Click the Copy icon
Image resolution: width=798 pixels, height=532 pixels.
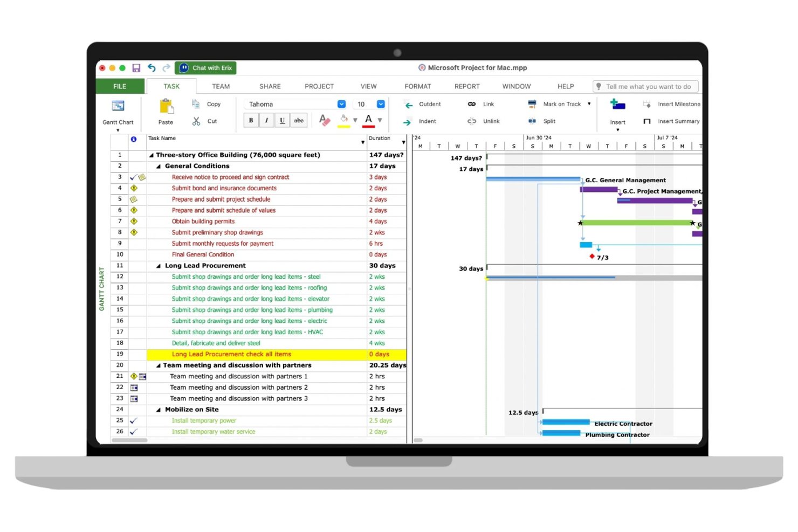196,104
